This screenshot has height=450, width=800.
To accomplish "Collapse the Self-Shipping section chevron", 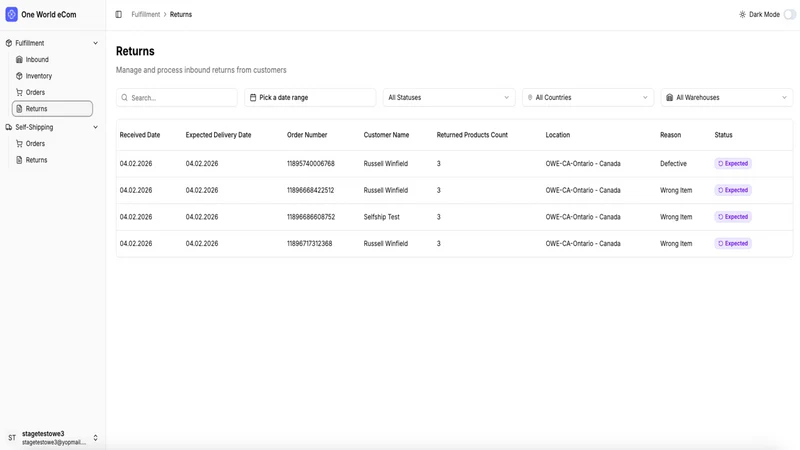I will (95, 127).
